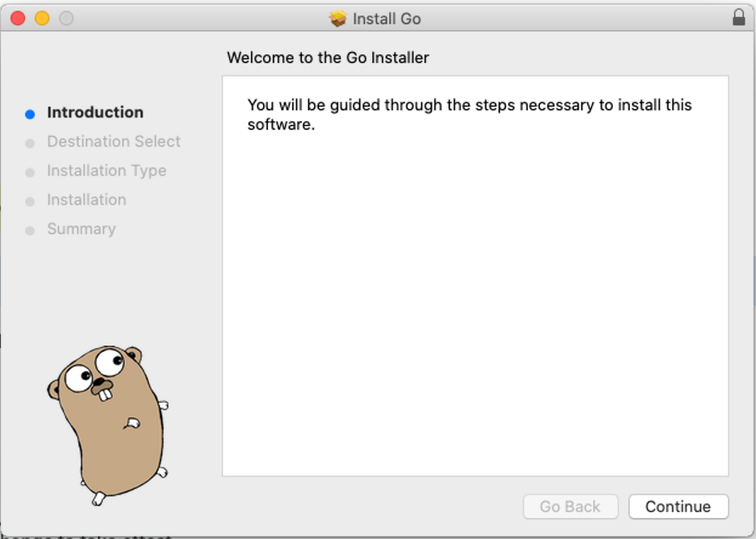Select the Destination Select step
The height and width of the screenshot is (539, 756).
coord(114,142)
